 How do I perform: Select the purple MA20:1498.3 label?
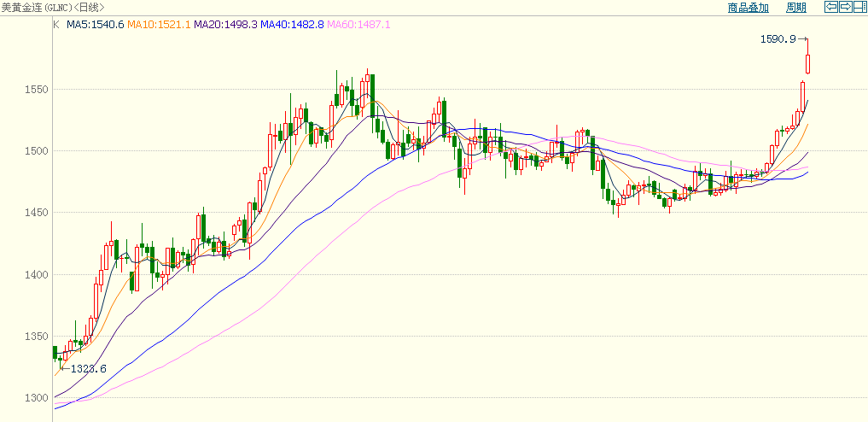point(225,25)
